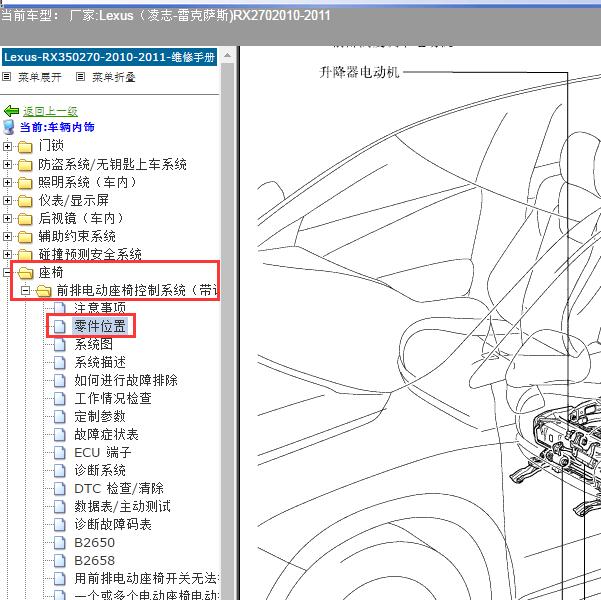Expand the 后视镜（车内） node

7,219
